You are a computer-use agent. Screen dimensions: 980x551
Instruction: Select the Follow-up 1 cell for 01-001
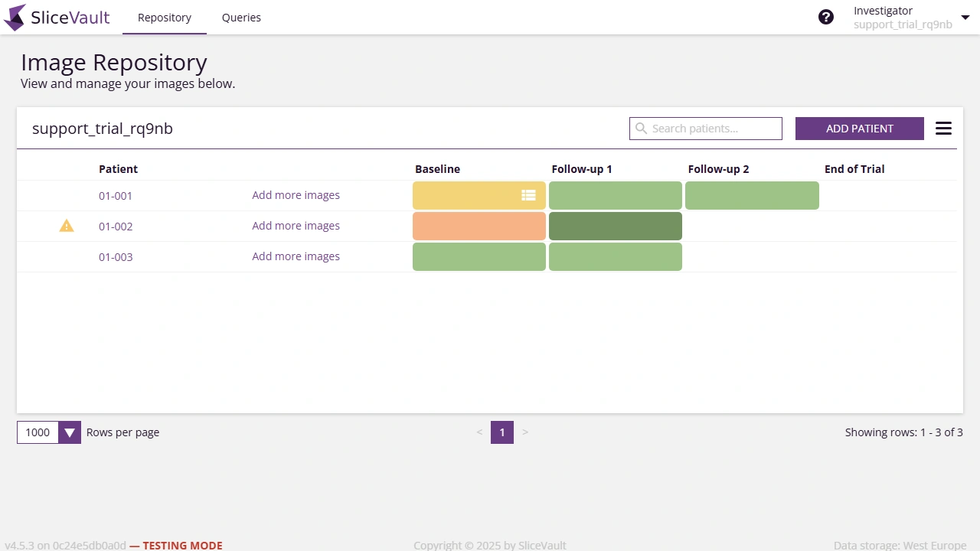point(616,195)
